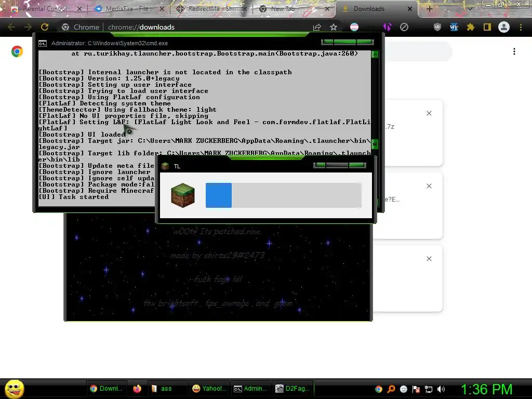The image size is (532, 399).
Task: Open the downloads page three-dot menu
Action: point(514,51)
